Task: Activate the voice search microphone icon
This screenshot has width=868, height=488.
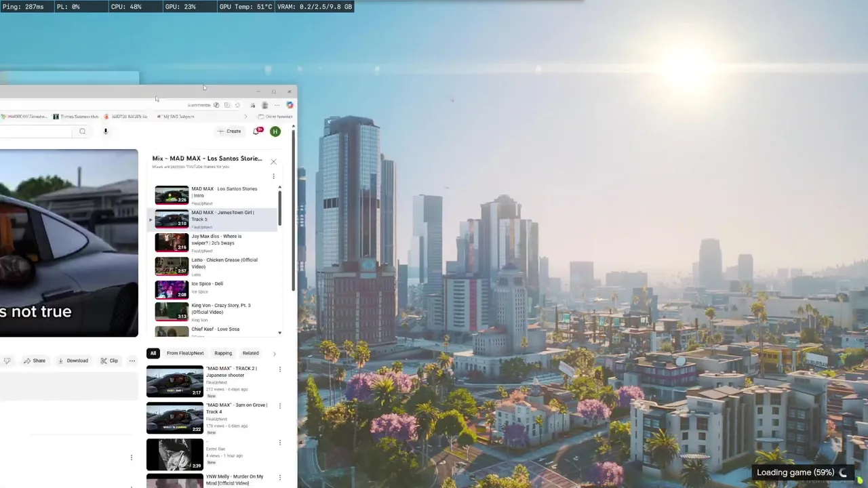Action: coord(105,131)
